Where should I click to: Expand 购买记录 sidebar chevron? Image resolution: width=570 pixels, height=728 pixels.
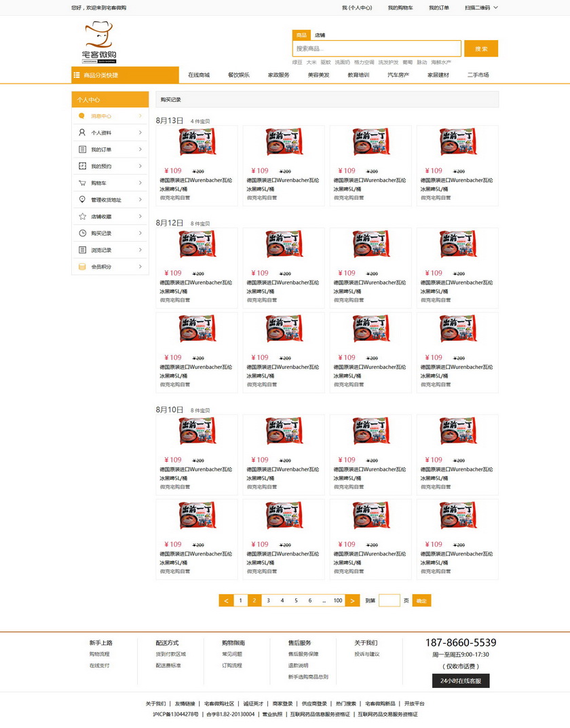(x=140, y=233)
